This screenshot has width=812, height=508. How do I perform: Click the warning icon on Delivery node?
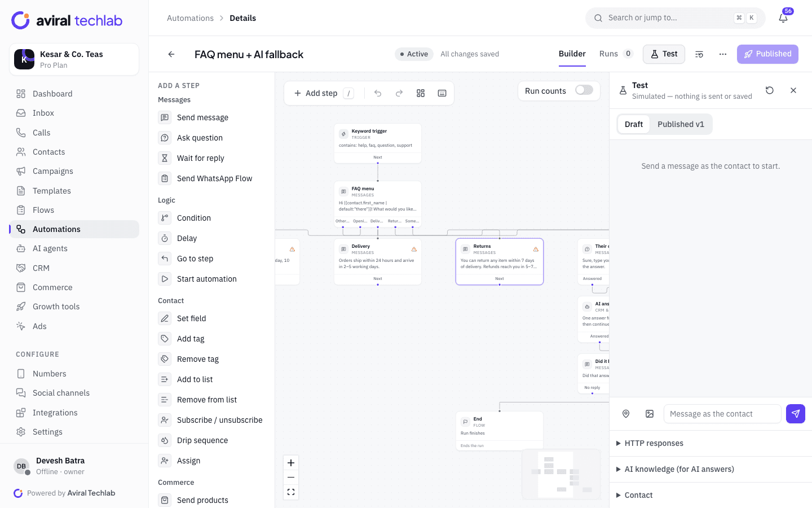414,249
